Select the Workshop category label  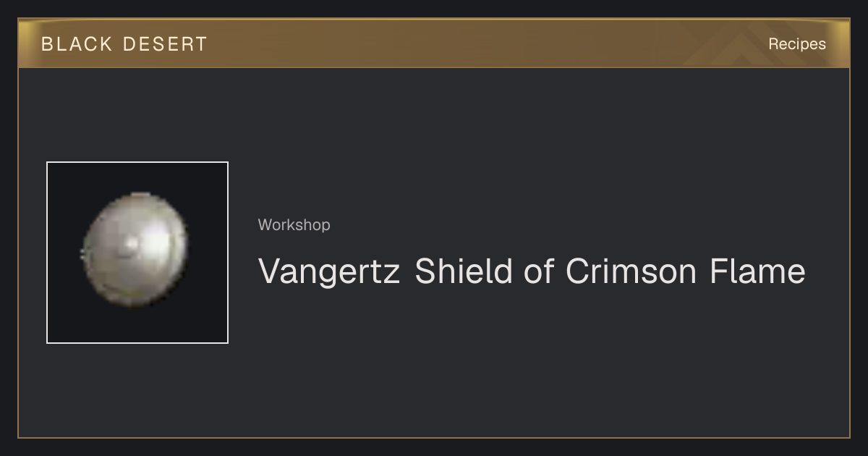(x=294, y=224)
